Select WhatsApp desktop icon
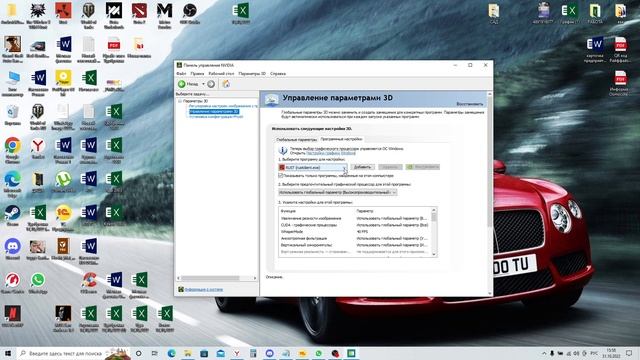 click(x=38, y=283)
